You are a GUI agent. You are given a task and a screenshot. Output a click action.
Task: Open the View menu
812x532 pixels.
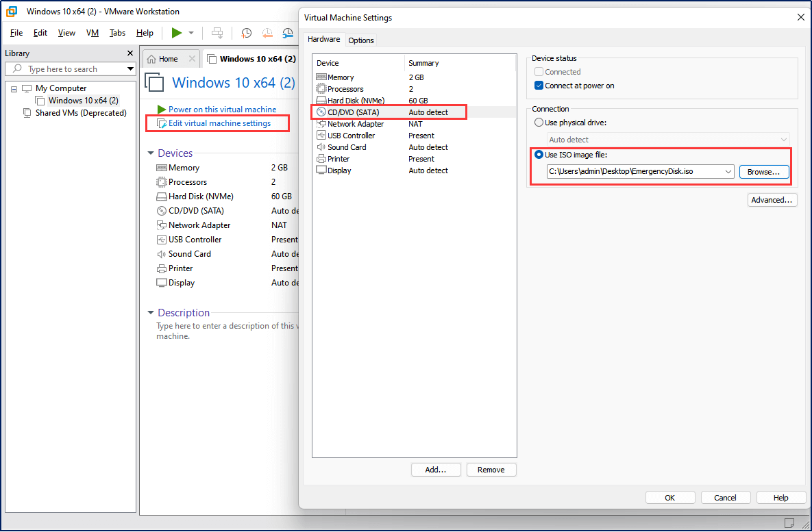pyautogui.click(x=66, y=33)
